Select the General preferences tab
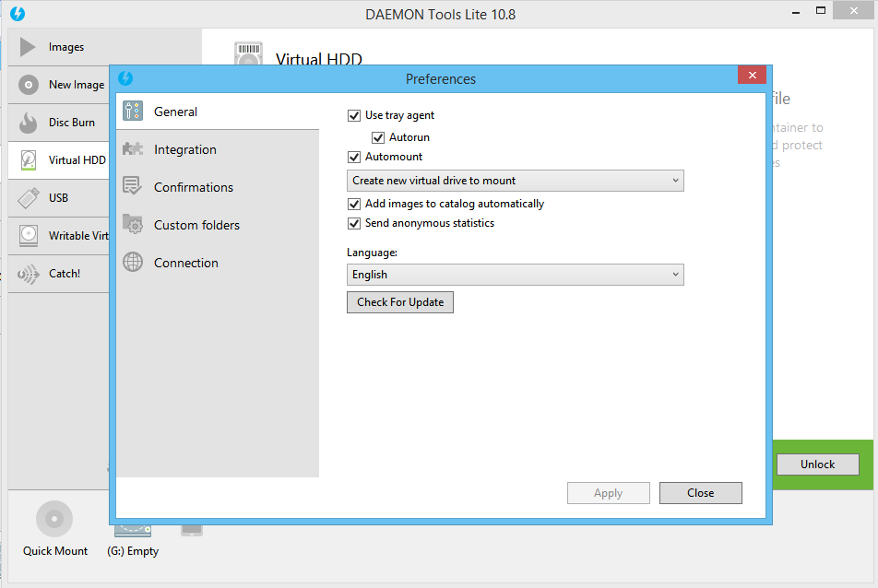This screenshot has height=588, width=878. pos(175,112)
